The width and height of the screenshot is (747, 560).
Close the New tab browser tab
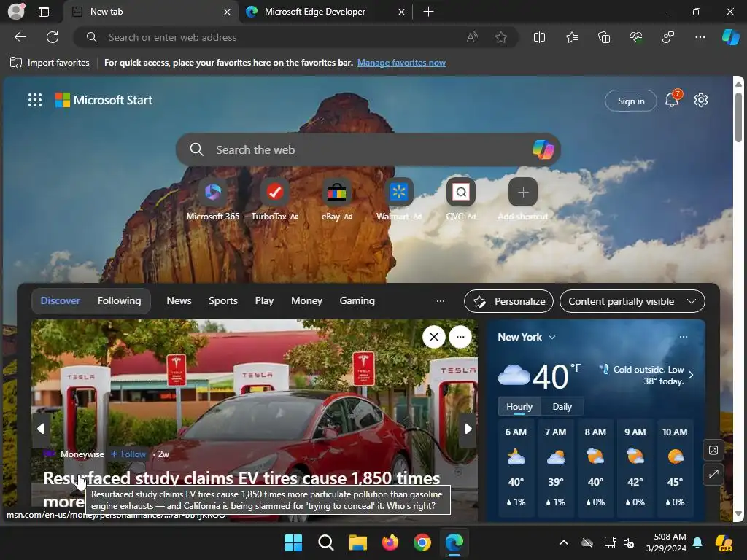[x=228, y=12]
